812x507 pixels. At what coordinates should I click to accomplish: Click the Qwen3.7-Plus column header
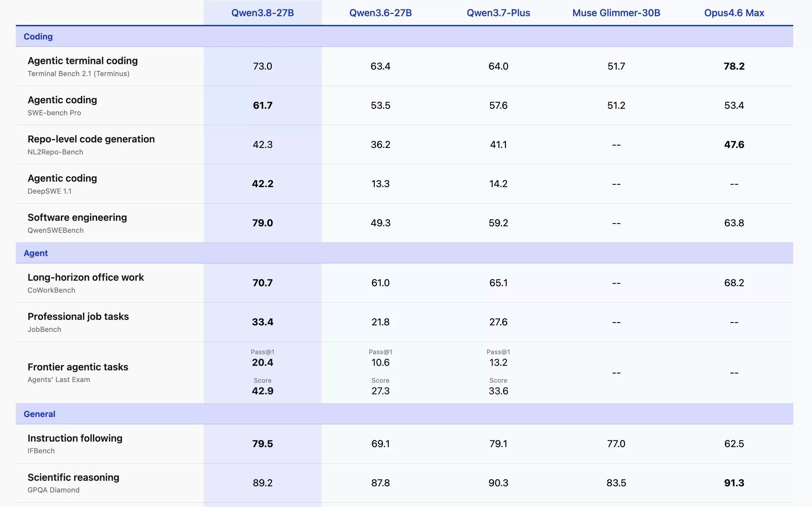tap(498, 13)
